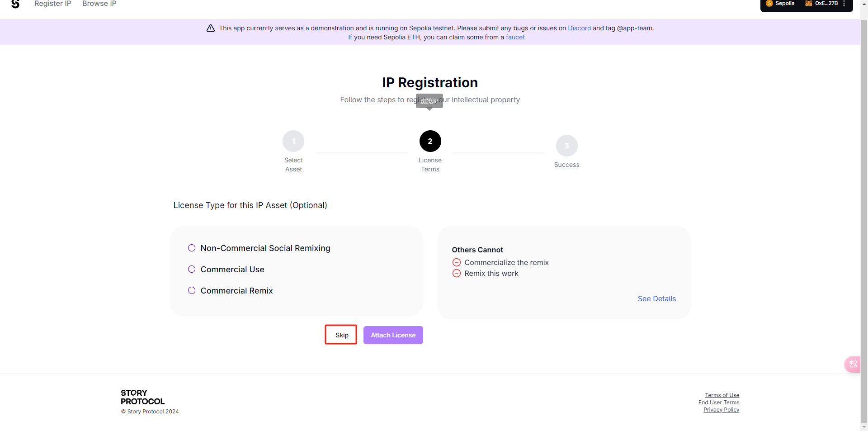This screenshot has height=431, width=868.
Task: Open the Browse IP menu item
Action: point(99,4)
